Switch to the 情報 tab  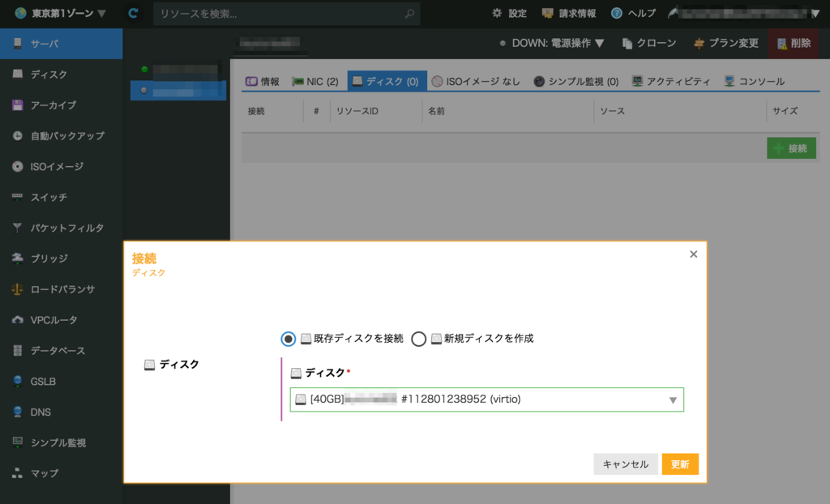[263, 82]
